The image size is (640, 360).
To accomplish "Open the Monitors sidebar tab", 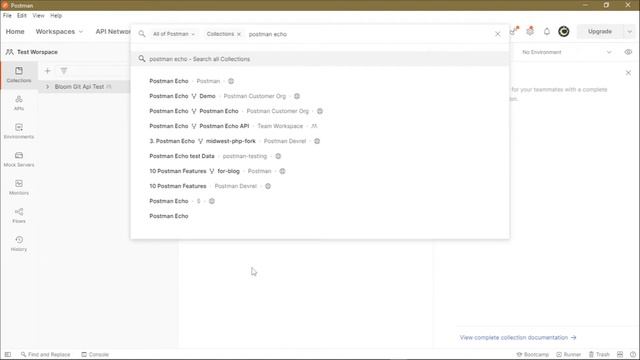I will [x=19, y=187].
